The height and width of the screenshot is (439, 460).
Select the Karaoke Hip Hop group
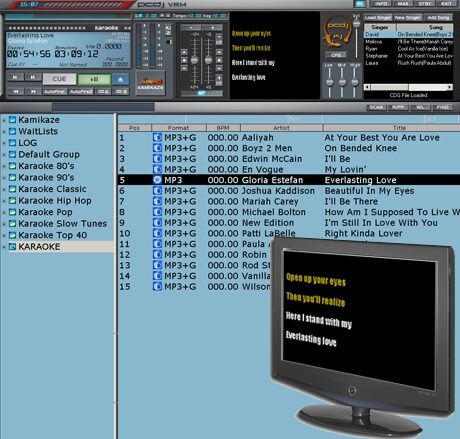[50, 201]
